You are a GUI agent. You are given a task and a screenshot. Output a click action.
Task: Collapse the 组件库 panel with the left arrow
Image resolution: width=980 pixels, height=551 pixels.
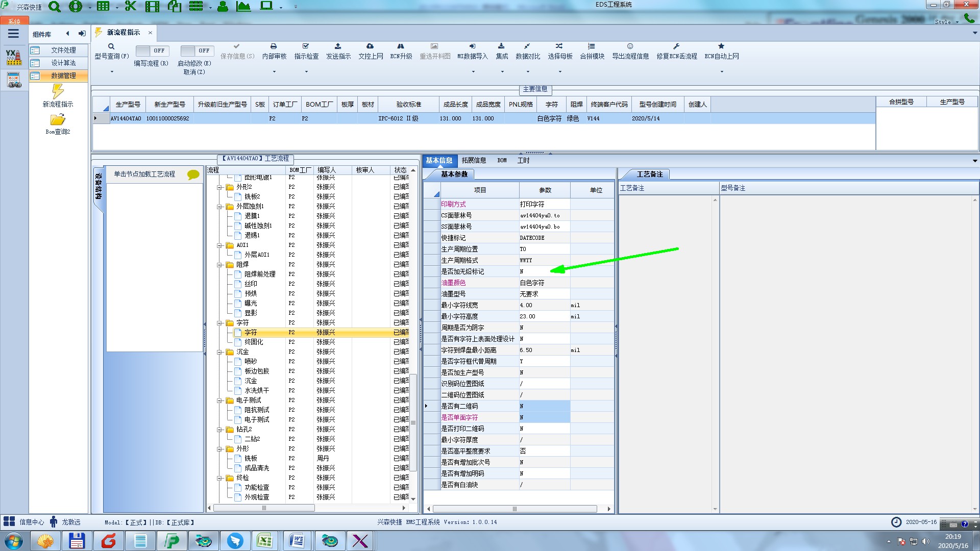tap(67, 34)
